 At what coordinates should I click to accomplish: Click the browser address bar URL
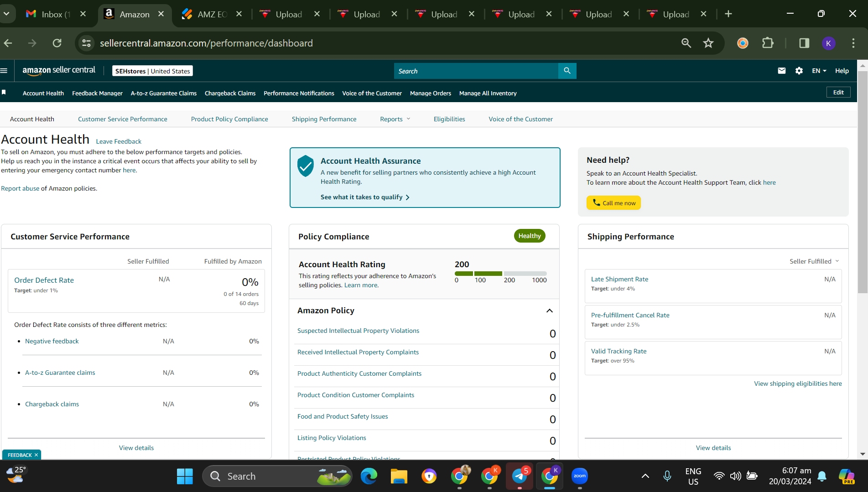tap(206, 43)
